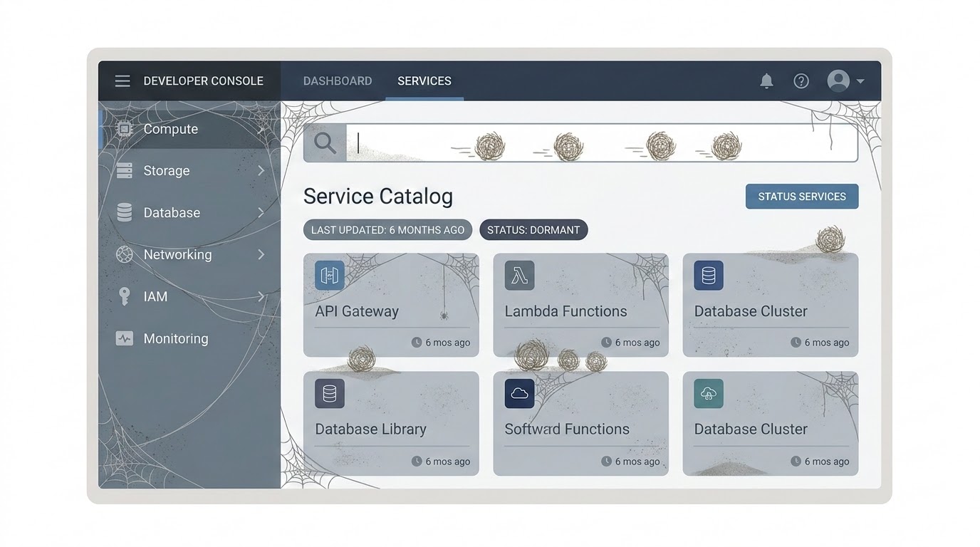
Task: Open the Database Library card
Action: 391,424
